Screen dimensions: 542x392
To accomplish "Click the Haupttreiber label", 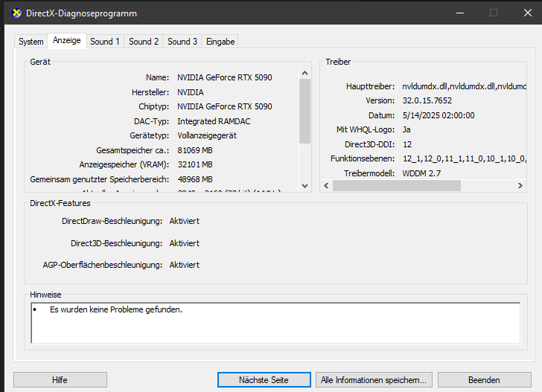I will coord(370,86).
